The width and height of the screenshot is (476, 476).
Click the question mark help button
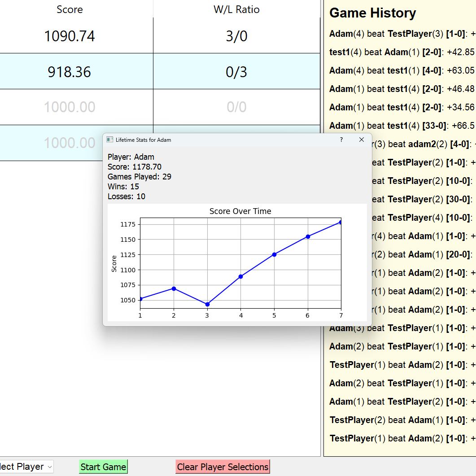pyautogui.click(x=341, y=140)
